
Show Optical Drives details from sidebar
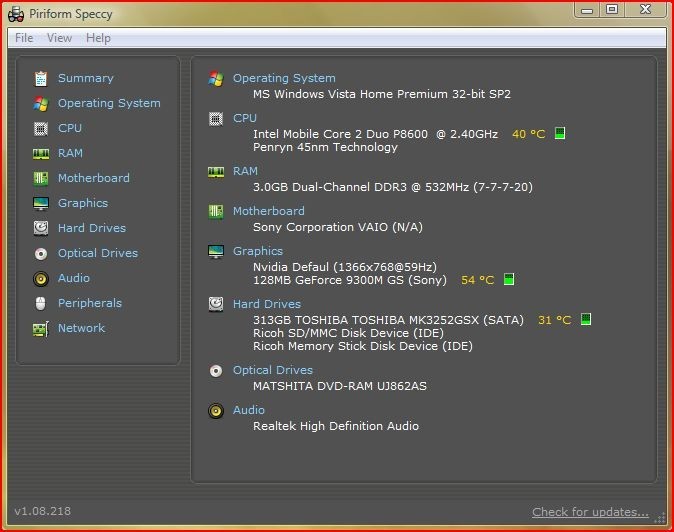[x=98, y=253]
